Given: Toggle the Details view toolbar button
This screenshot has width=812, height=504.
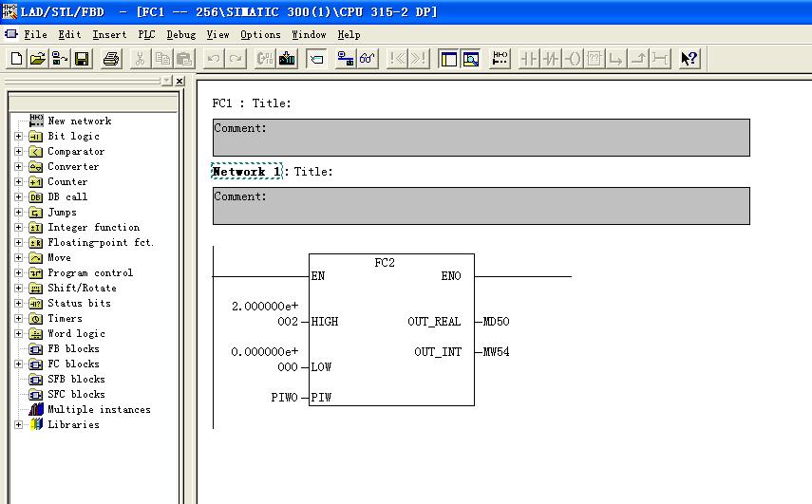Looking at the screenshot, I should coord(470,59).
